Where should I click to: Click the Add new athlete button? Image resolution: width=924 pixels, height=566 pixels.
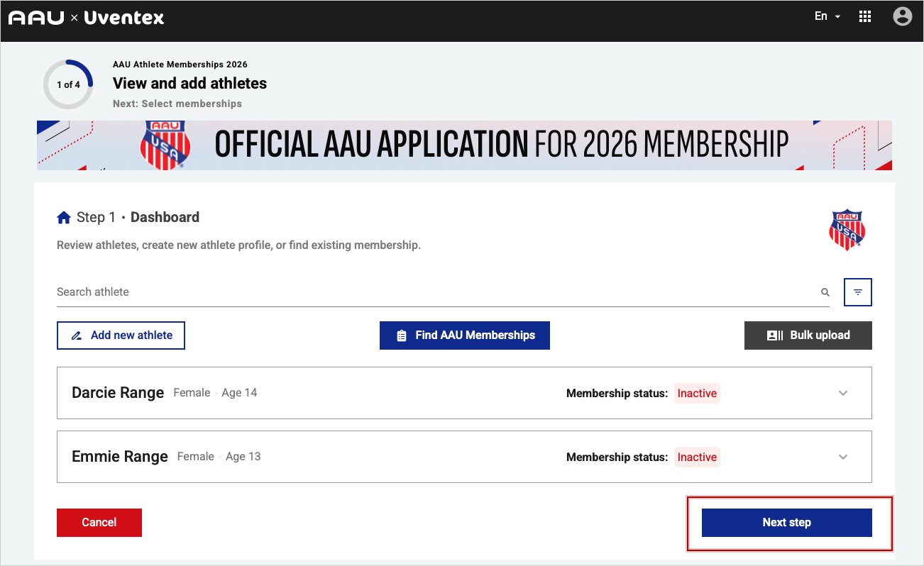click(x=121, y=335)
